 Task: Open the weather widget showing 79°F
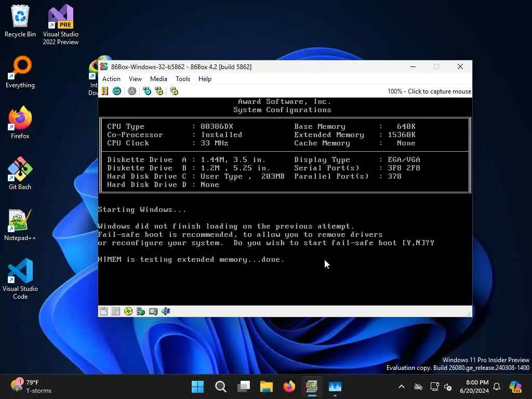coord(31,387)
